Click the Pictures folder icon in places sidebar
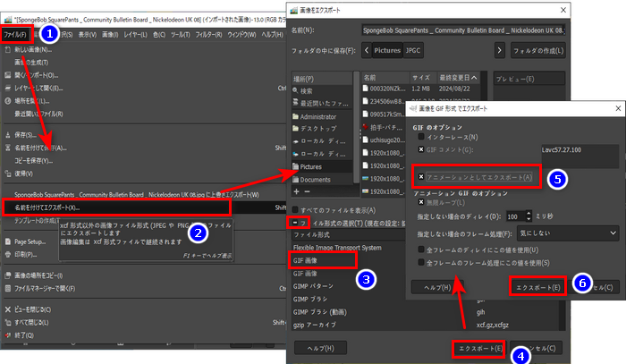The image size is (626, 364). click(294, 166)
